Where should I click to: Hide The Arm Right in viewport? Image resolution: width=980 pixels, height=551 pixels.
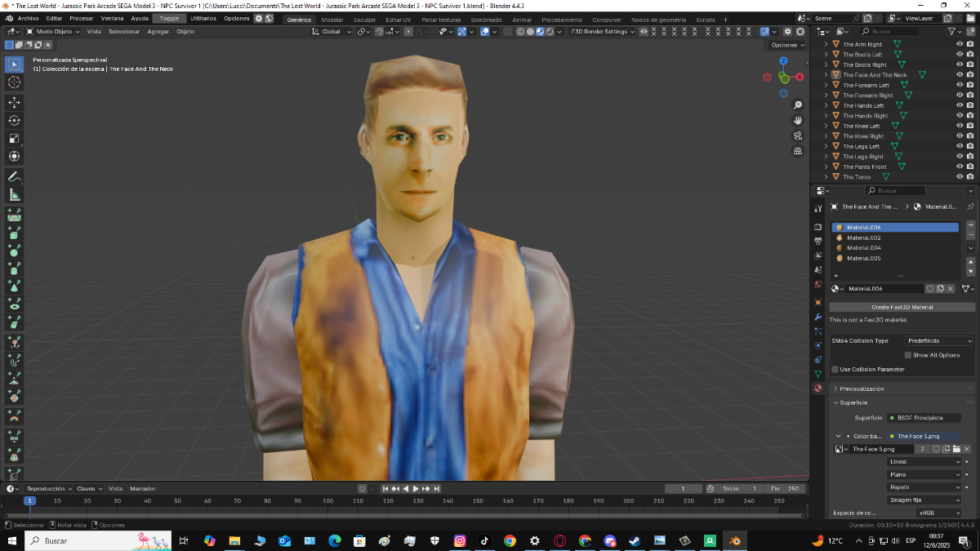pos(960,44)
